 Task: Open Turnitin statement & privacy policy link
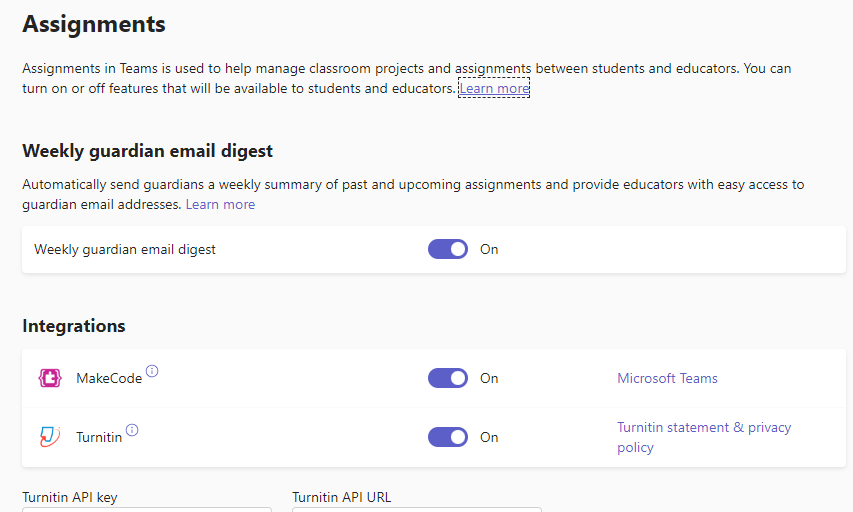click(704, 437)
